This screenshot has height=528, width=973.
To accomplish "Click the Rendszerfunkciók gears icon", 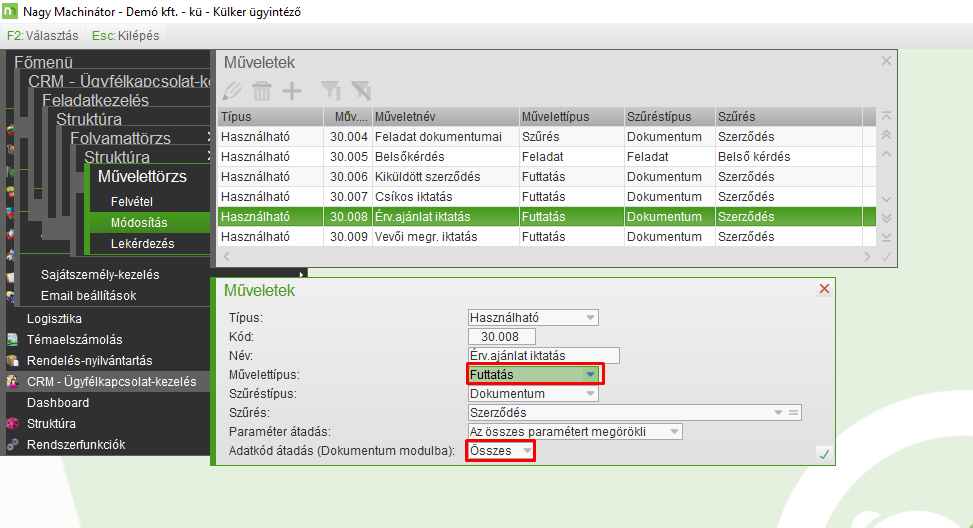I will click(x=12, y=445).
